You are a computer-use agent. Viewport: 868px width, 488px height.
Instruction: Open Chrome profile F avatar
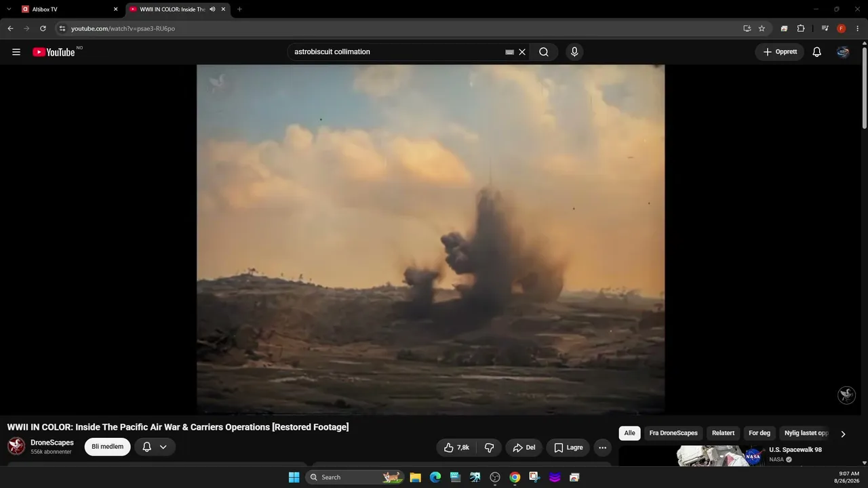click(x=842, y=28)
